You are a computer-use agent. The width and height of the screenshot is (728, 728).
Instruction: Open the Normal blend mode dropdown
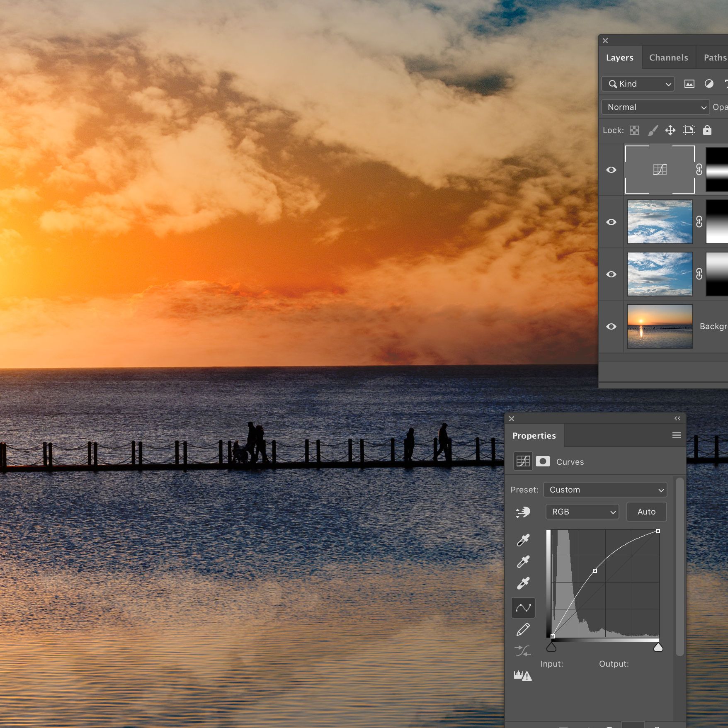[655, 107]
